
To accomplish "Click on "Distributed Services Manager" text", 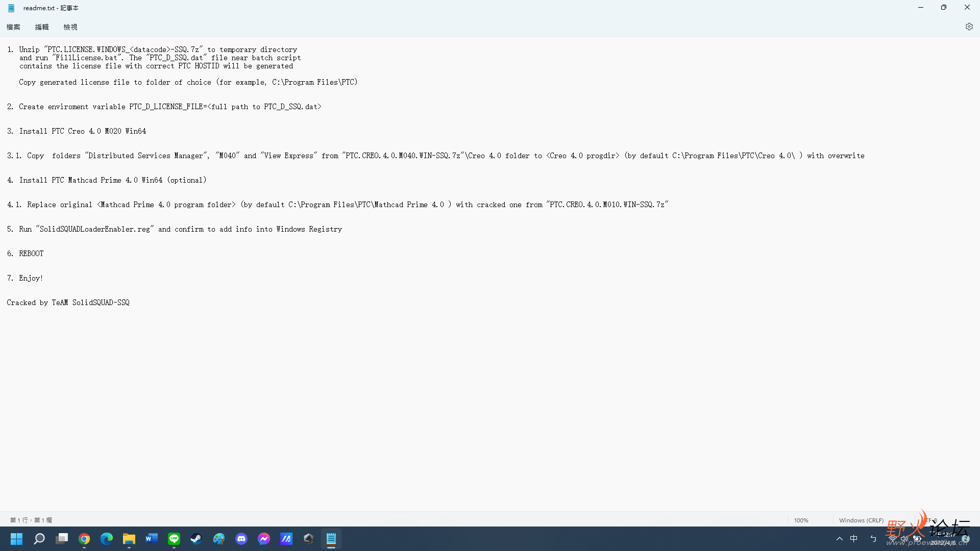I will pyautogui.click(x=145, y=156).
